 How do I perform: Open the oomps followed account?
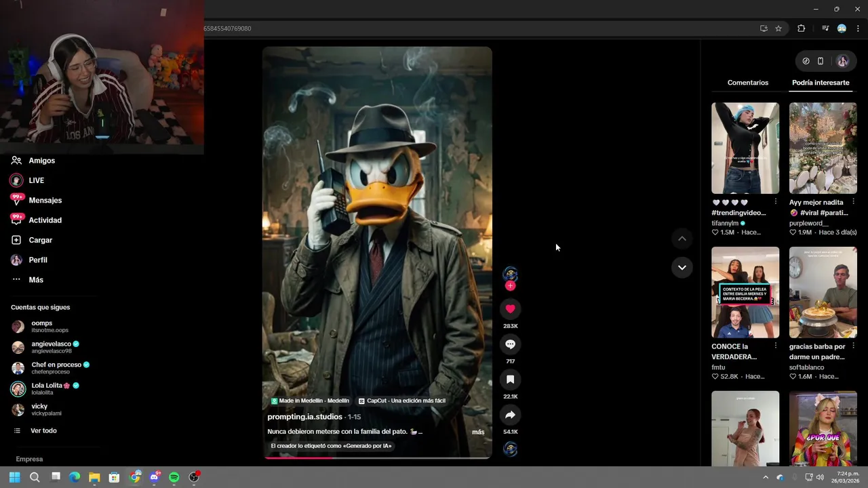point(41,326)
